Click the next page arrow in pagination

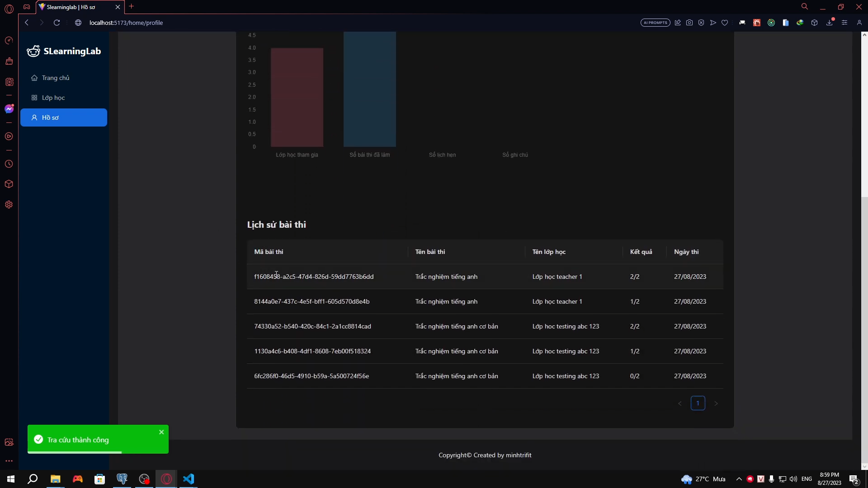[716, 403]
